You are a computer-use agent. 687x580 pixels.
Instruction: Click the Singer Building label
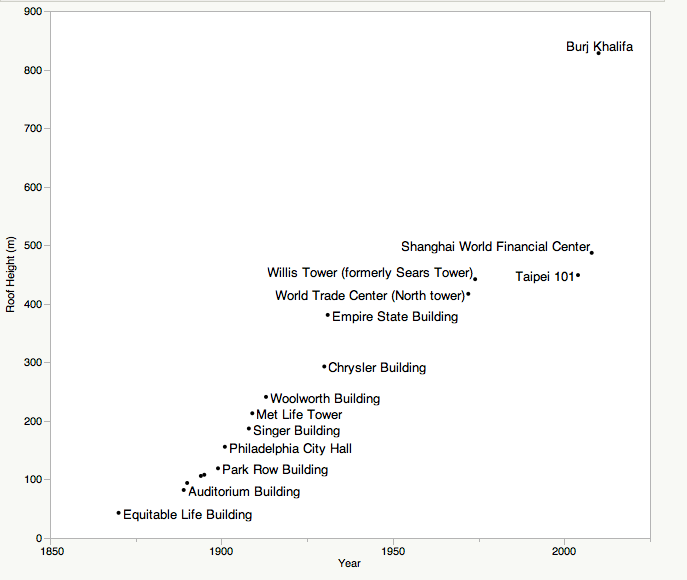pyautogui.click(x=296, y=431)
